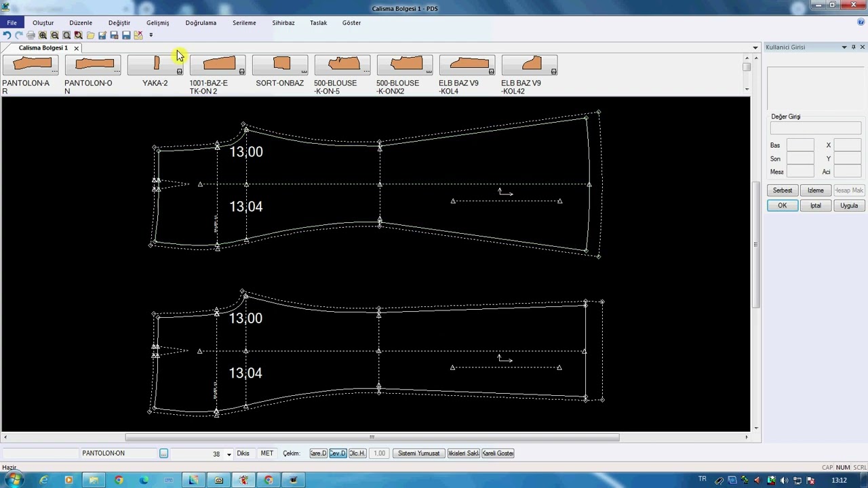This screenshot has height=488, width=868.
Task: Toggle the Kareli Goster button
Action: 498,453
